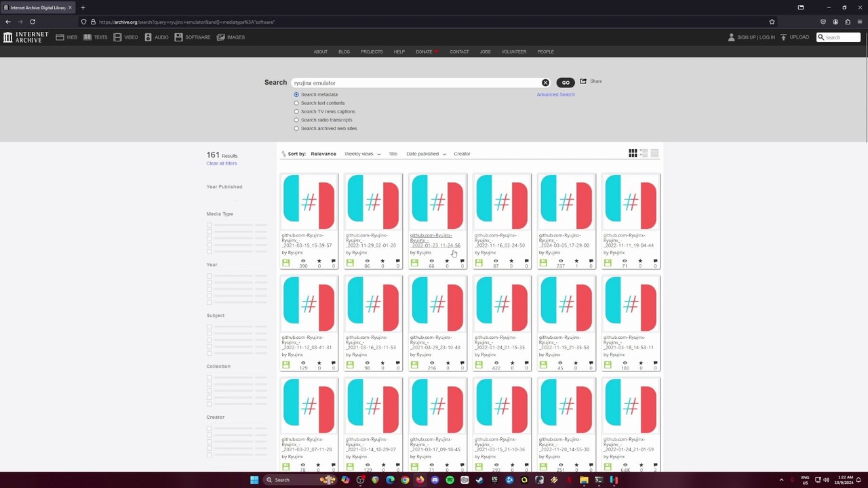Select the Search radio transcripts option
868x488 pixels.
pyautogui.click(x=296, y=120)
